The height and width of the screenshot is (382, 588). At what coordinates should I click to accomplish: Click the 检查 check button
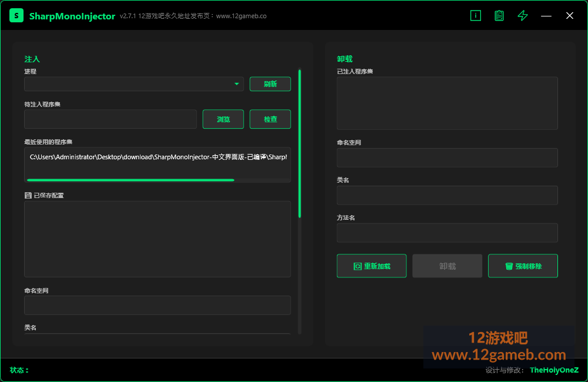click(270, 119)
